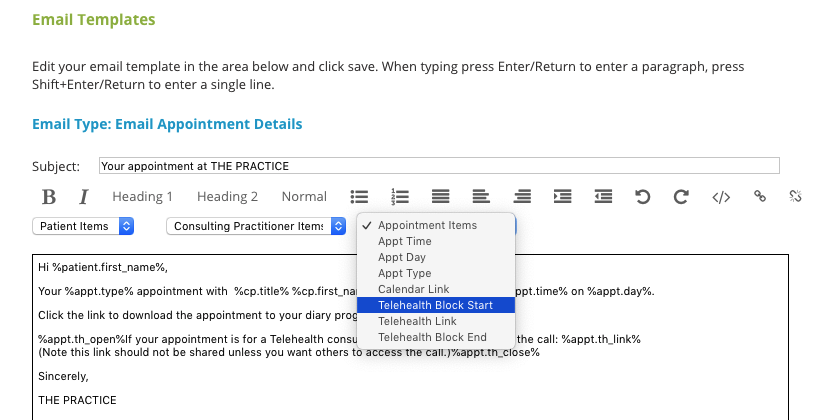Click 'Email Type: Email Appointment Details' heading

(x=167, y=124)
